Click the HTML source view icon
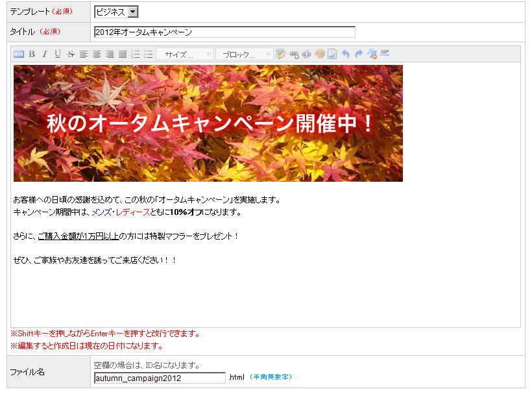Image resolution: width=532 pixels, height=396 pixels. point(19,55)
